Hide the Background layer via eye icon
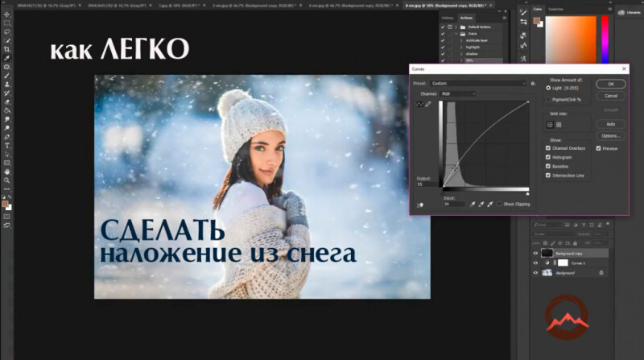644x360 pixels. point(535,272)
